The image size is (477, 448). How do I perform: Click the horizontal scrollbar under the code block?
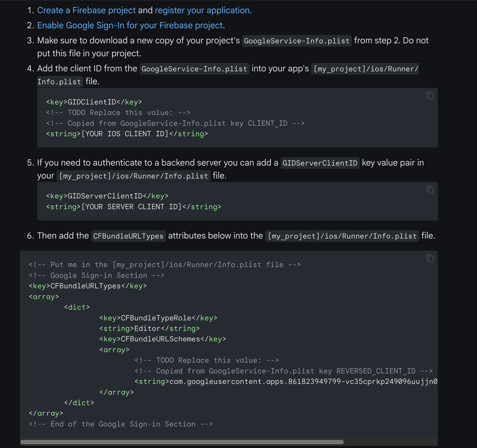(x=182, y=442)
